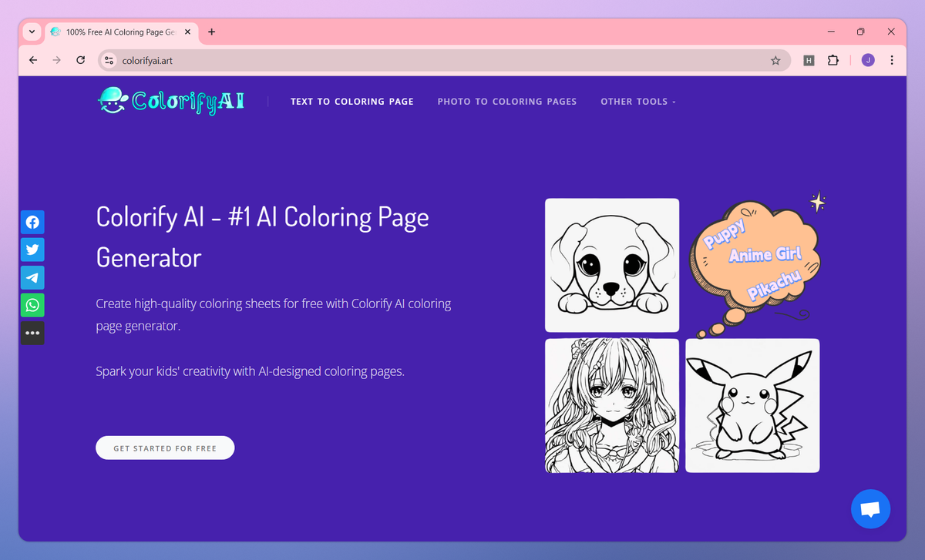
Task: Open Photo to Coloring Pages
Action: point(507,101)
